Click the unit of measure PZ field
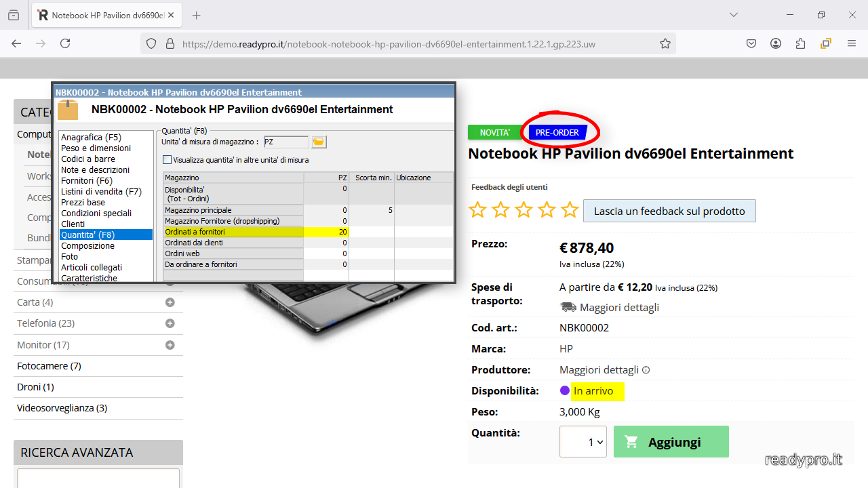 [285, 142]
